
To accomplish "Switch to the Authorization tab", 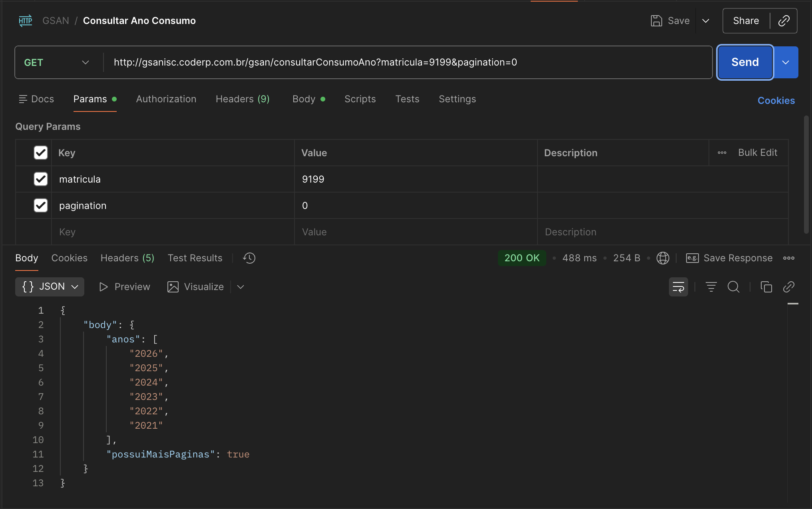I will click(x=166, y=99).
